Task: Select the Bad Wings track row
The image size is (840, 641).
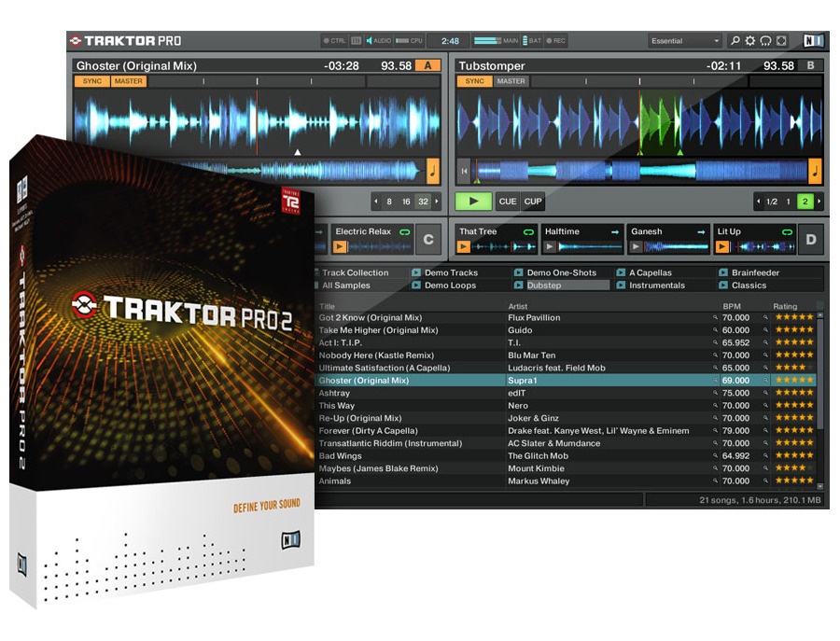Action: click(x=565, y=455)
